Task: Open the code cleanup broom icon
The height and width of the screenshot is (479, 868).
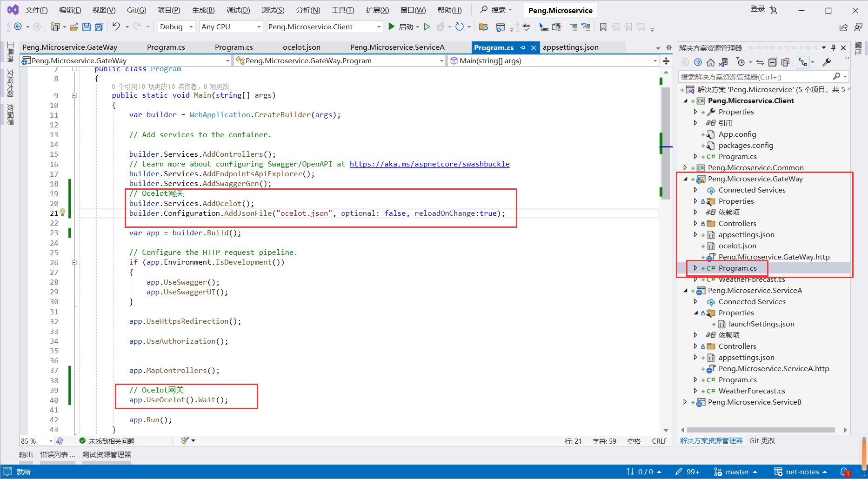Action: [185, 440]
